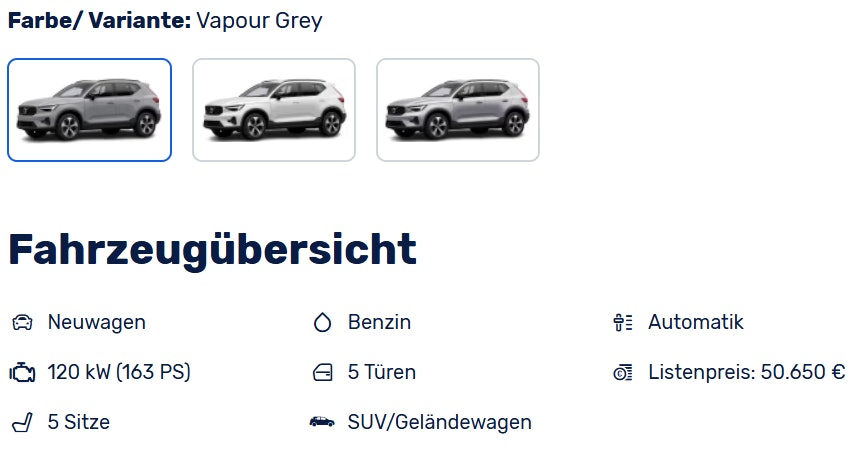Image resolution: width=860 pixels, height=471 pixels.
Task: Click the 5 Türen text
Action: click(382, 372)
